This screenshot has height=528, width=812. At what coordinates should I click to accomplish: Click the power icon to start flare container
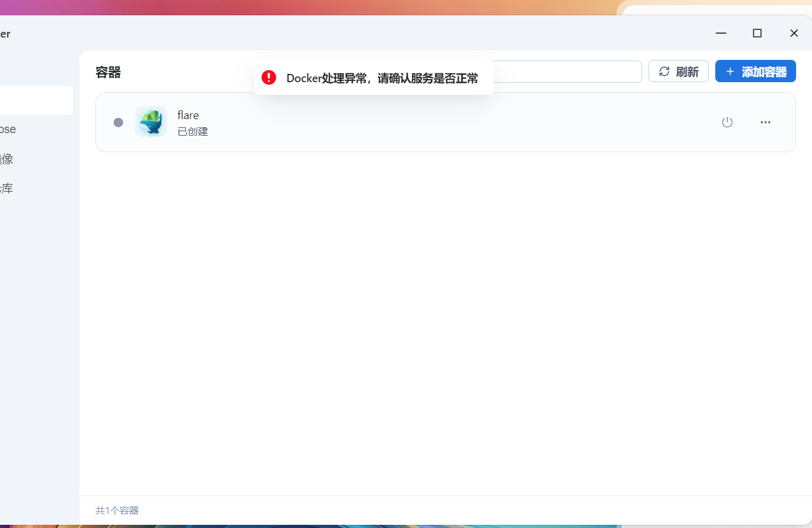tap(727, 122)
